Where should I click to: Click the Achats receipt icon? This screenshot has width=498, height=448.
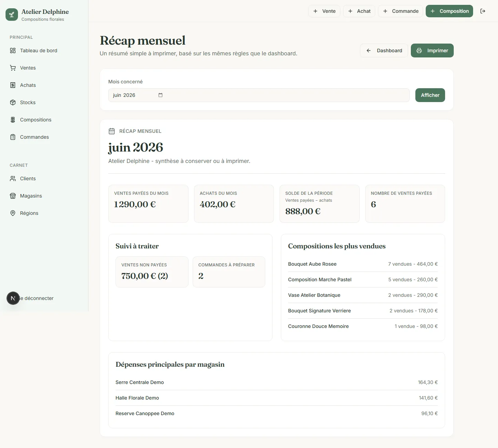coord(13,85)
